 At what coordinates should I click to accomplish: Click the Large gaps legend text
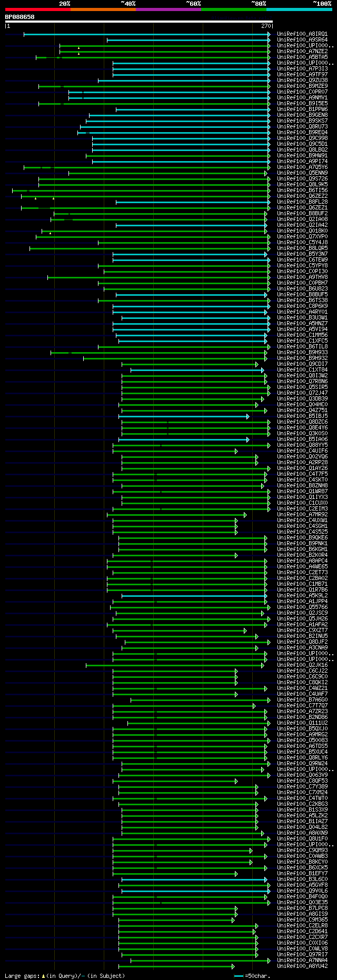[x=64, y=976]
